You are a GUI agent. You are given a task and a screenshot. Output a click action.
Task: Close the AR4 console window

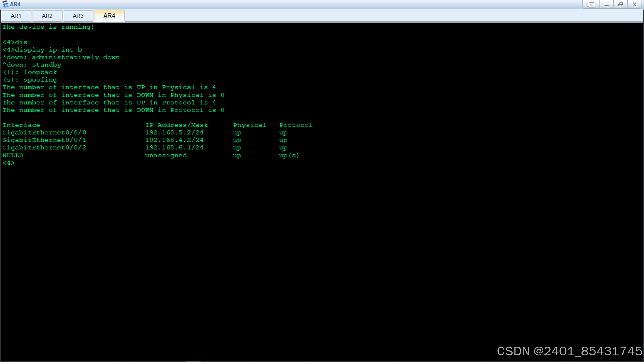[634, 4]
